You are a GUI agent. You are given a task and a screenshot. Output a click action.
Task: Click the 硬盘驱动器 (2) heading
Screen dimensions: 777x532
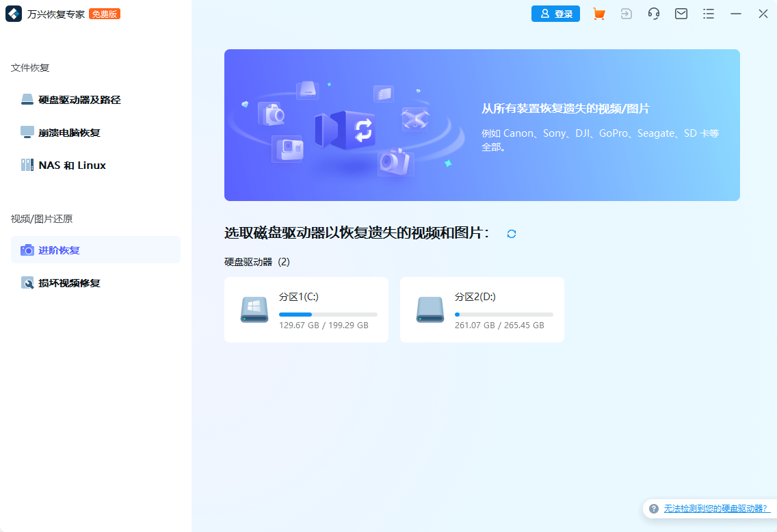click(257, 262)
